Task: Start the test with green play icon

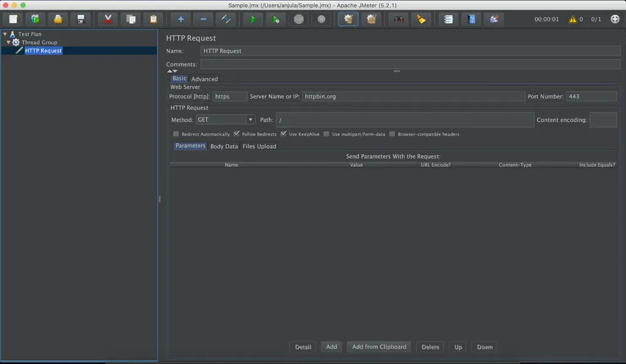Action: point(253,19)
